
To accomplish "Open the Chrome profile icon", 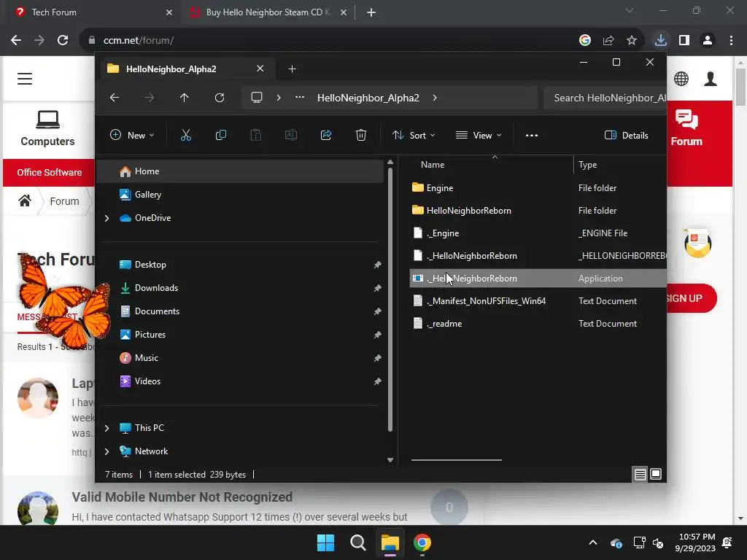I will (708, 41).
